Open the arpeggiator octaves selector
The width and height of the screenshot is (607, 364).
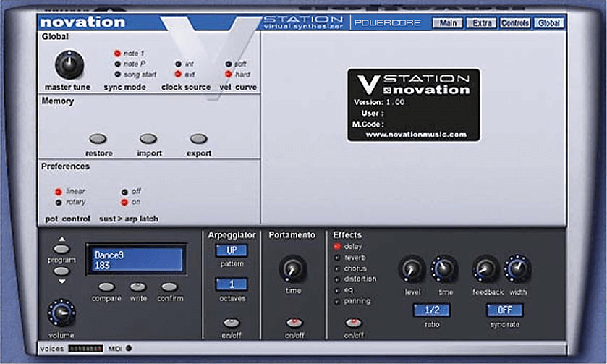[x=232, y=284]
